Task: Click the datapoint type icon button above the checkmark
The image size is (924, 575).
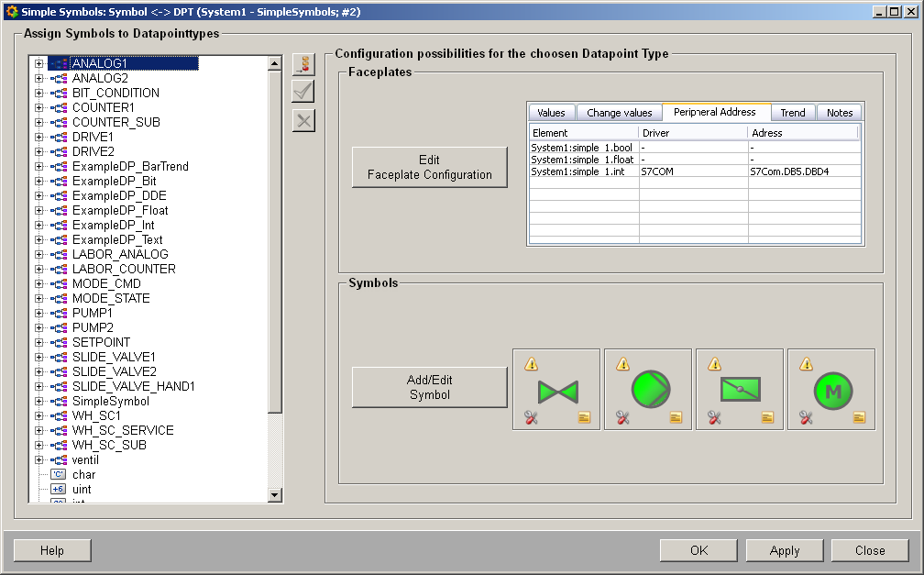Action: coord(303,64)
